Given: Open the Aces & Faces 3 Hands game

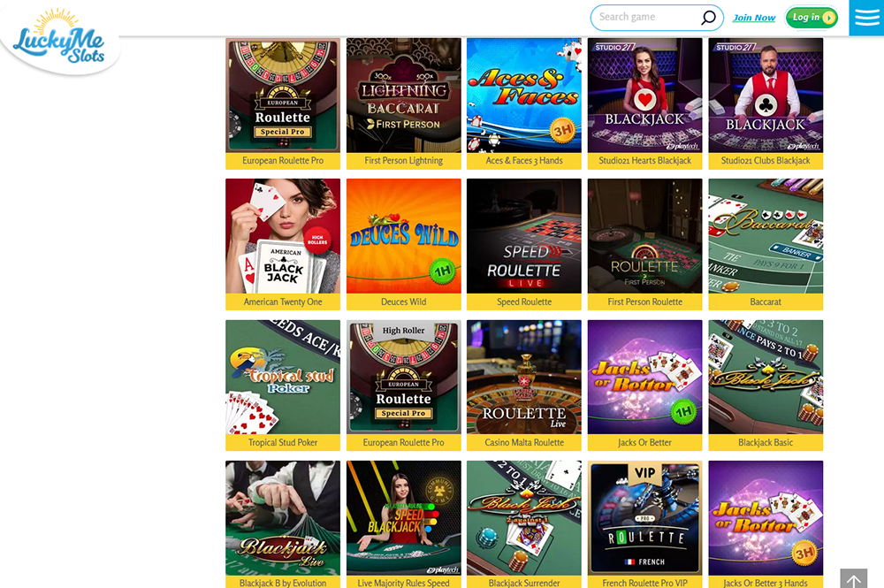Looking at the screenshot, I should point(524,95).
